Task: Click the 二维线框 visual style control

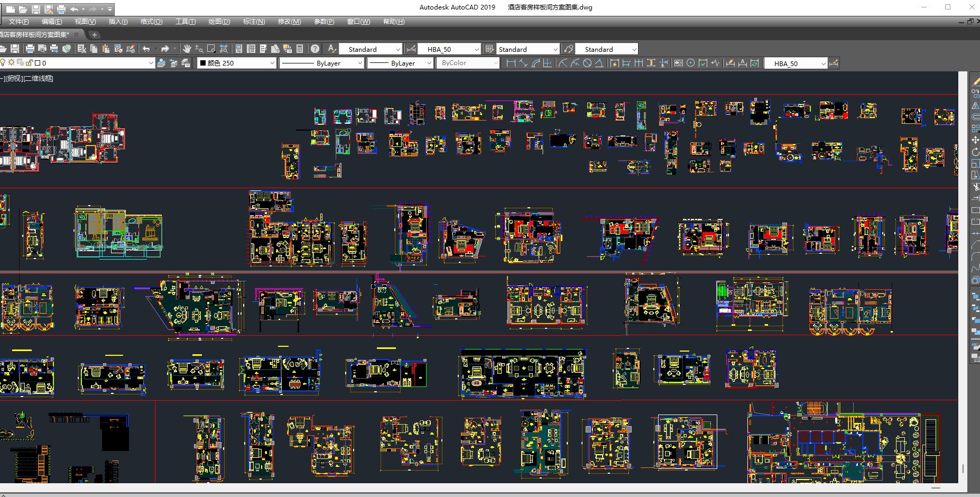Action: 39,79
